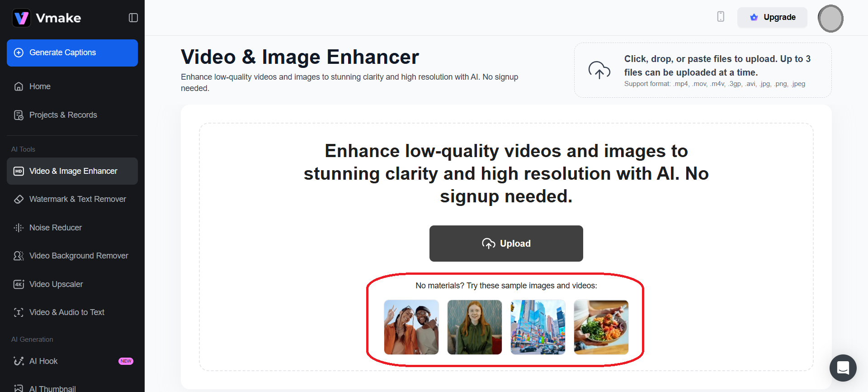The image size is (868, 392).
Task: Open the user profile avatar
Action: (830, 19)
